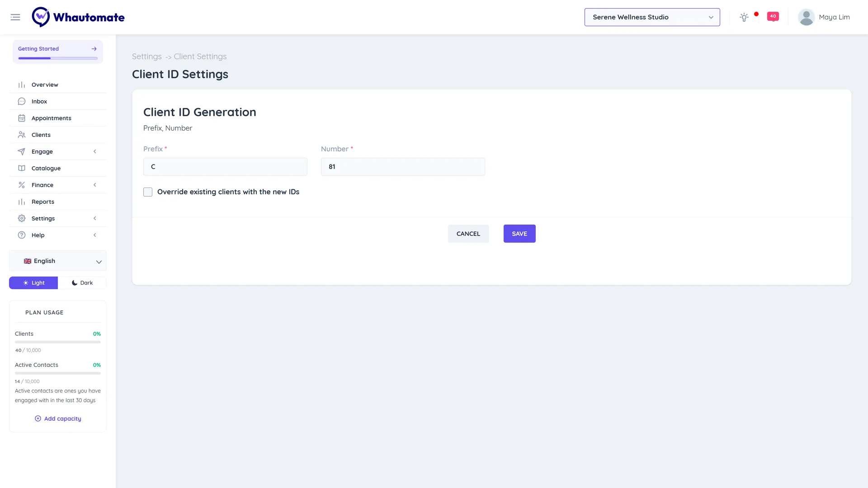Image resolution: width=868 pixels, height=488 pixels.
Task: Expand the Help submenu chevron
Action: point(95,235)
